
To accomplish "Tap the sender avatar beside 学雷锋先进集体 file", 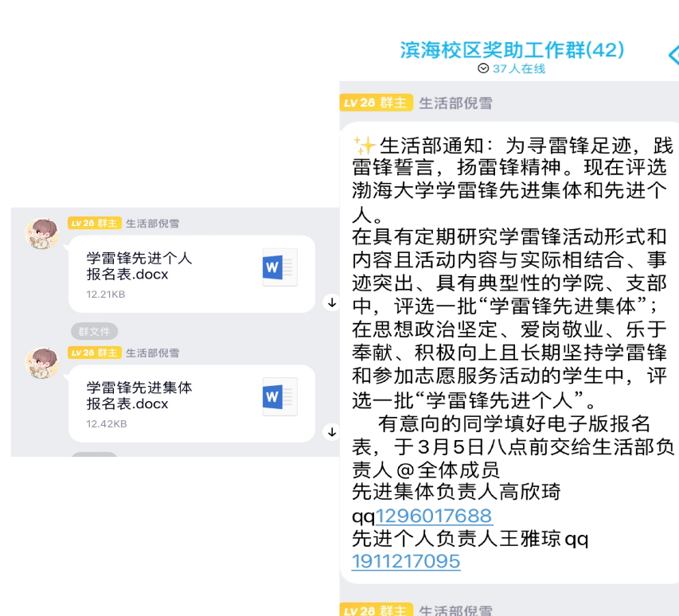I will coord(42,363).
